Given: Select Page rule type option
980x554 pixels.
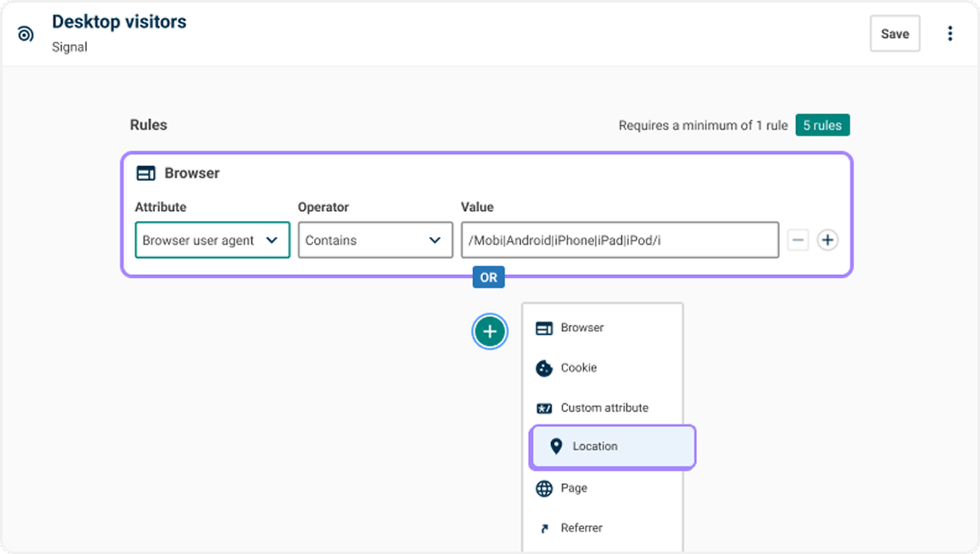Looking at the screenshot, I should (574, 488).
